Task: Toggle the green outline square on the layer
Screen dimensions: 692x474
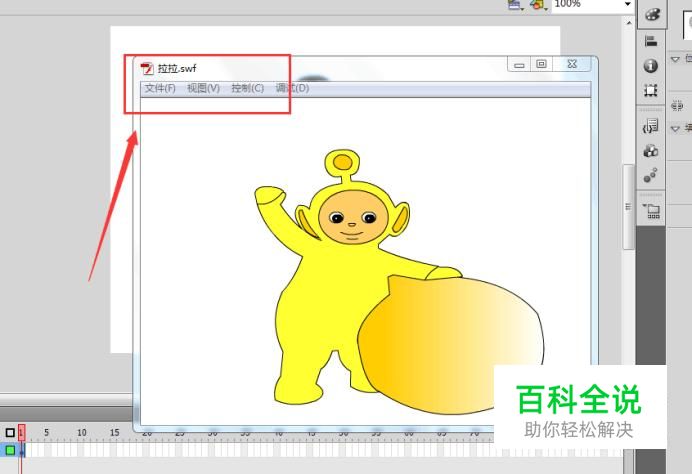Action: [10, 450]
